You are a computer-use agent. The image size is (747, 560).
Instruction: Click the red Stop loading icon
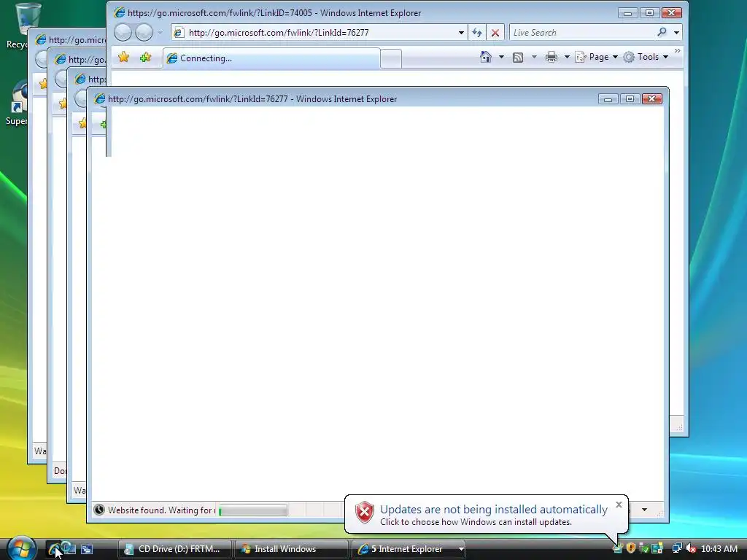(x=495, y=32)
